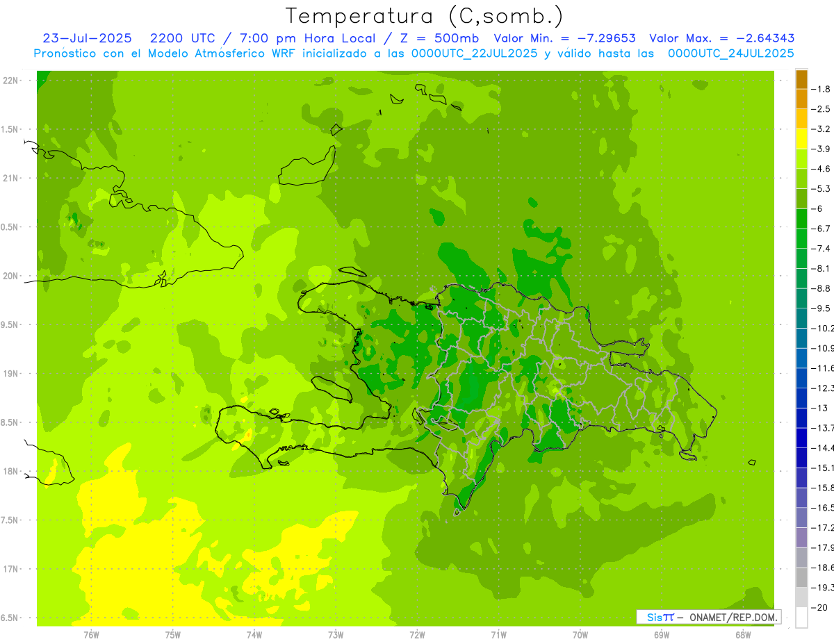
Task: Select the date '23-Jul-2025'
Action: [87, 38]
